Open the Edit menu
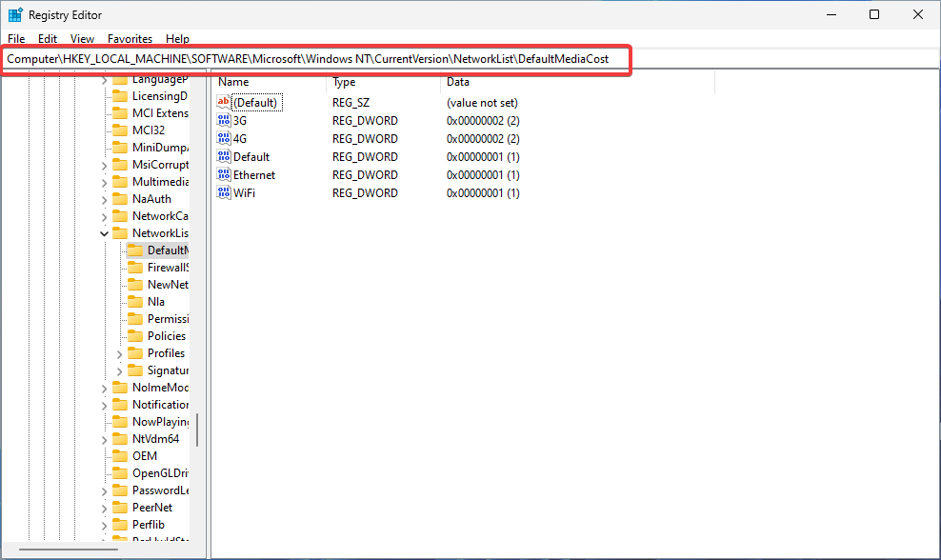The height and width of the screenshot is (560, 941). (48, 38)
